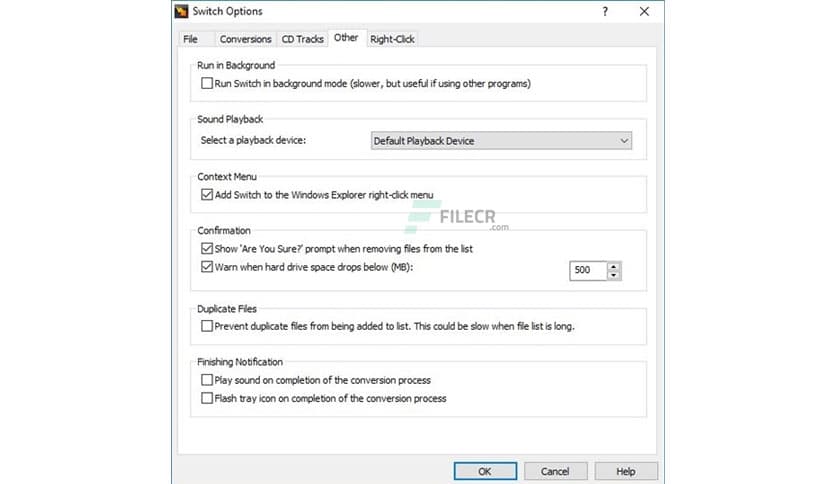Check Play sound on completion
836x484 pixels.
(x=207, y=380)
